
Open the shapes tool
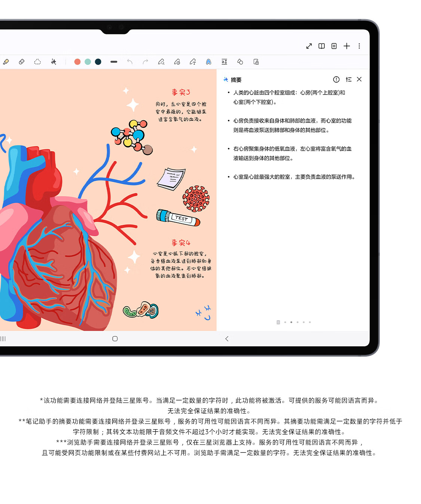[x=240, y=62]
